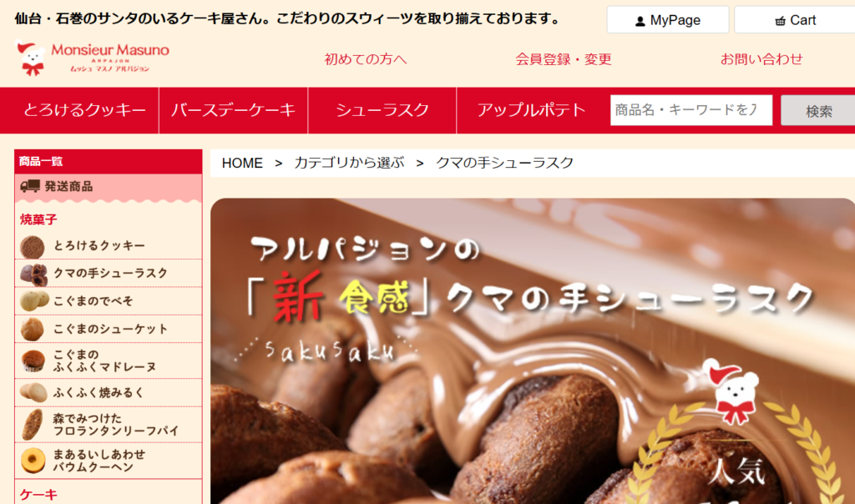This screenshot has height=504, width=855.
Task: Go to HOME in the breadcrumb
Action: pos(242,163)
